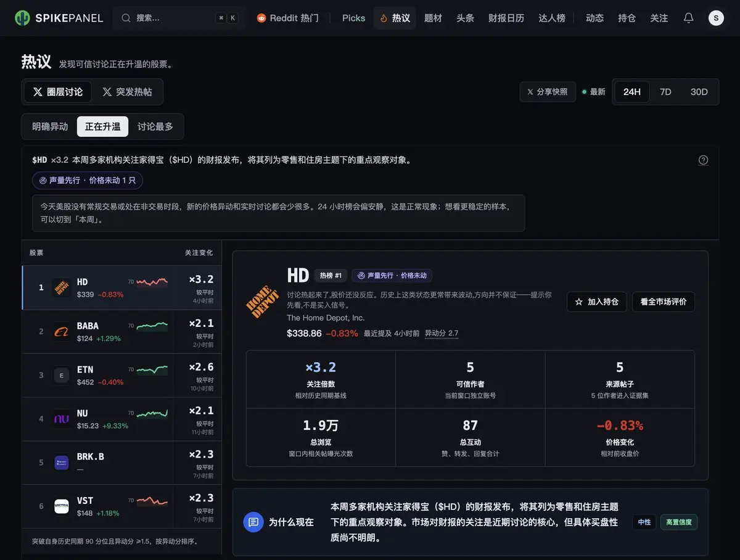Click the 为什么现在 message icon
This screenshot has height=560, width=740.
[x=253, y=522]
